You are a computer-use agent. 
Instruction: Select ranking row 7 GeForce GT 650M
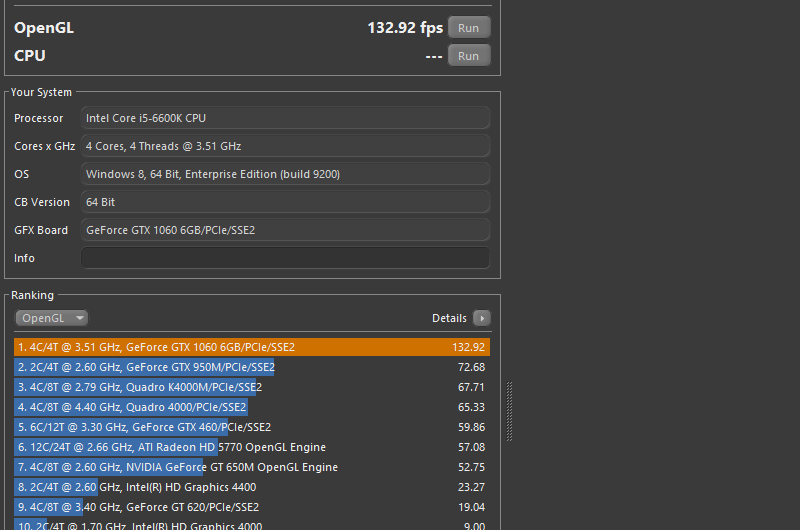point(252,467)
